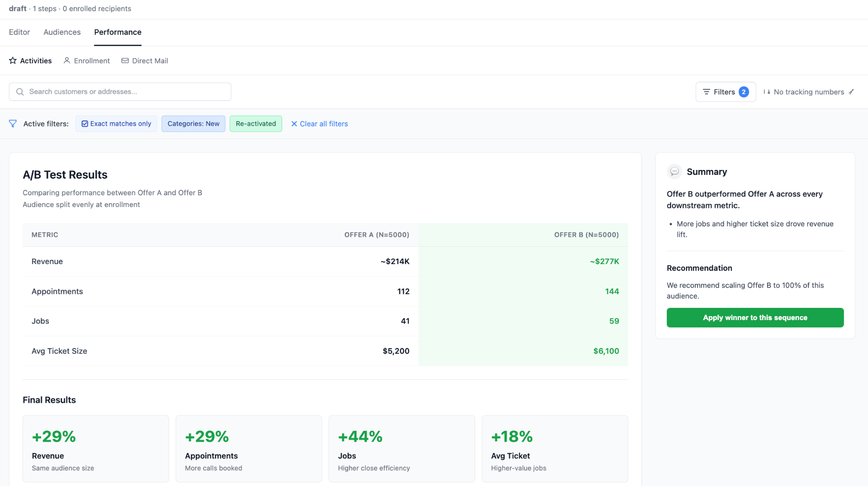The height and width of the screenshot is (486, 868).
Task: Switch to the Enrollment section
Action: pos(91,61)
